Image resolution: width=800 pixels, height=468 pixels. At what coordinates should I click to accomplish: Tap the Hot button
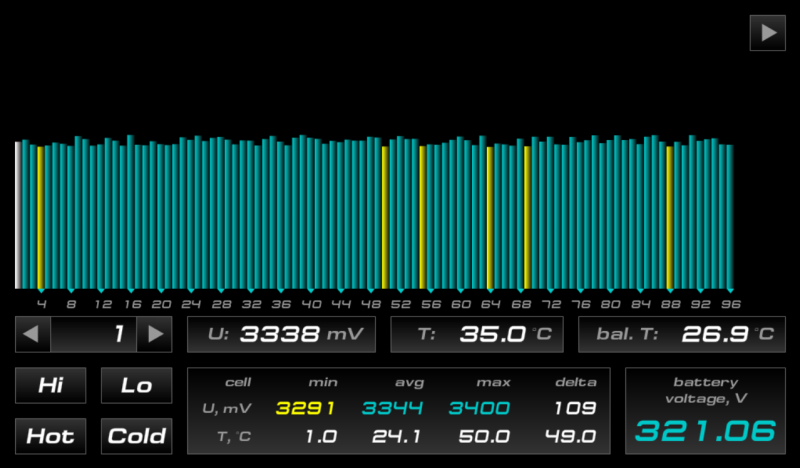[50, 436]
